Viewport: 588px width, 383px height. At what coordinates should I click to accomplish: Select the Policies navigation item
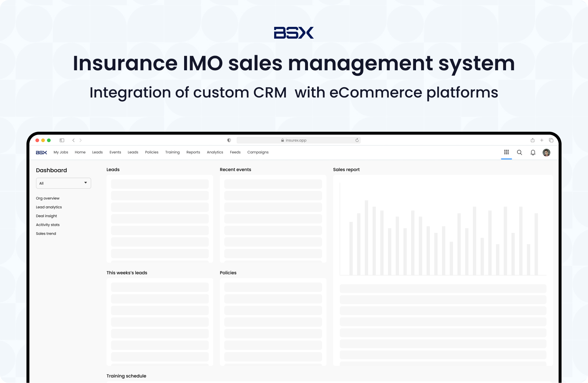click(152, 152)
